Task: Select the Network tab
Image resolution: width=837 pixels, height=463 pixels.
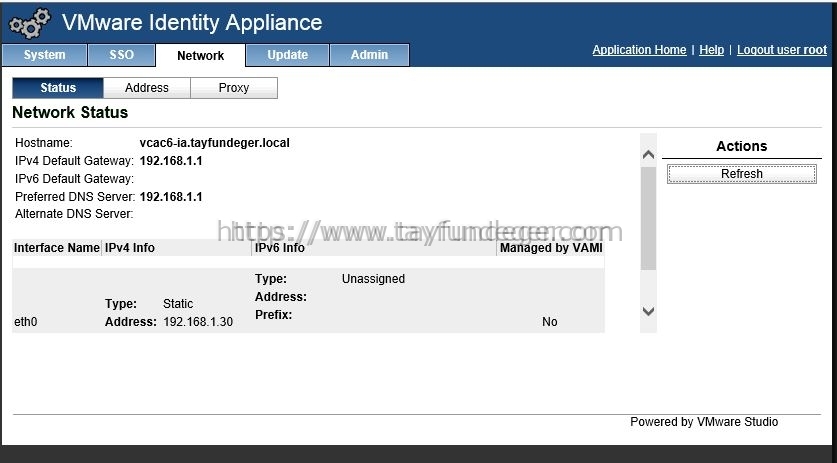Action: pos(201,56)
